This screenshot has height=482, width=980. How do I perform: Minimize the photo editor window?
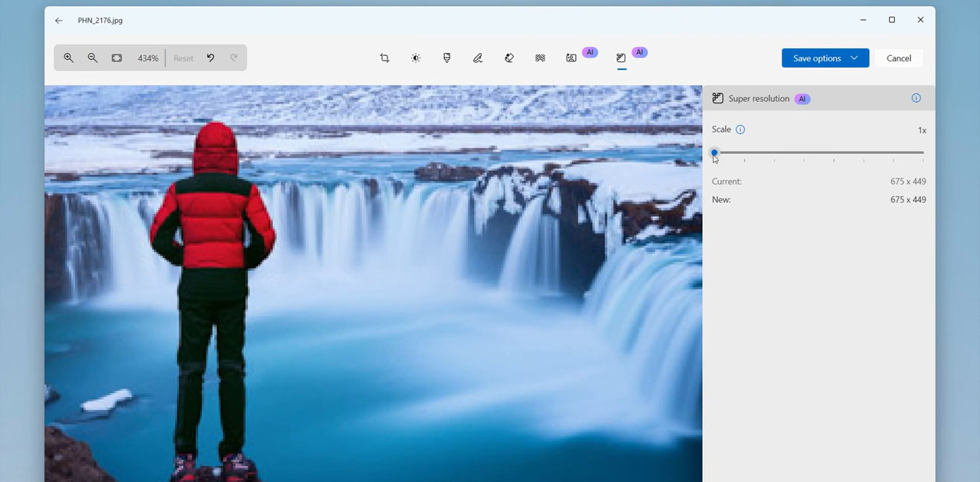[864, 21]
